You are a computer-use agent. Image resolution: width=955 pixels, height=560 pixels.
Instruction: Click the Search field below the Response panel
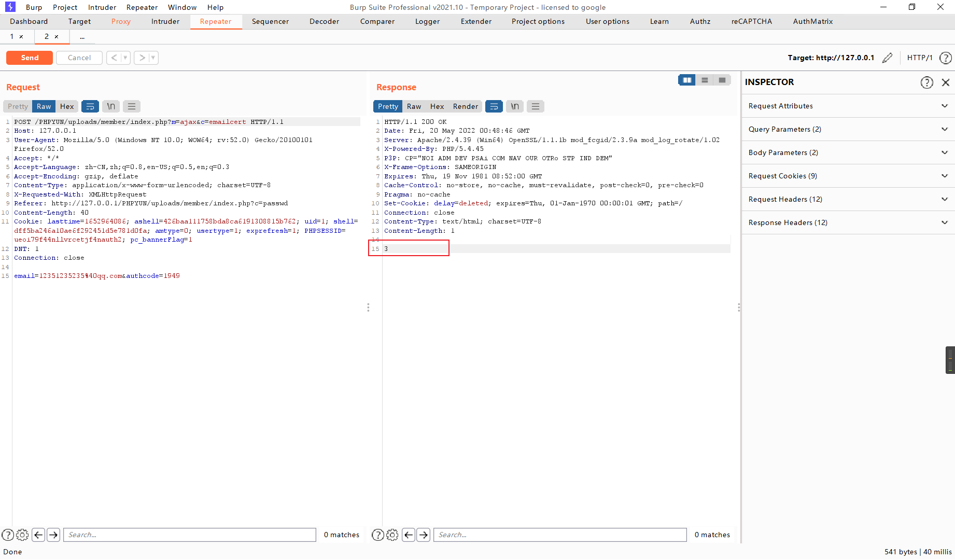[x=560, y=535]
